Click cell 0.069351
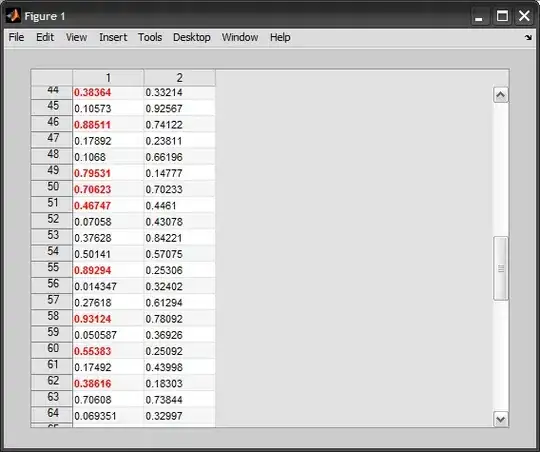Image resolution: width=540 pixels, height=452 pixels. click(108, 416)
